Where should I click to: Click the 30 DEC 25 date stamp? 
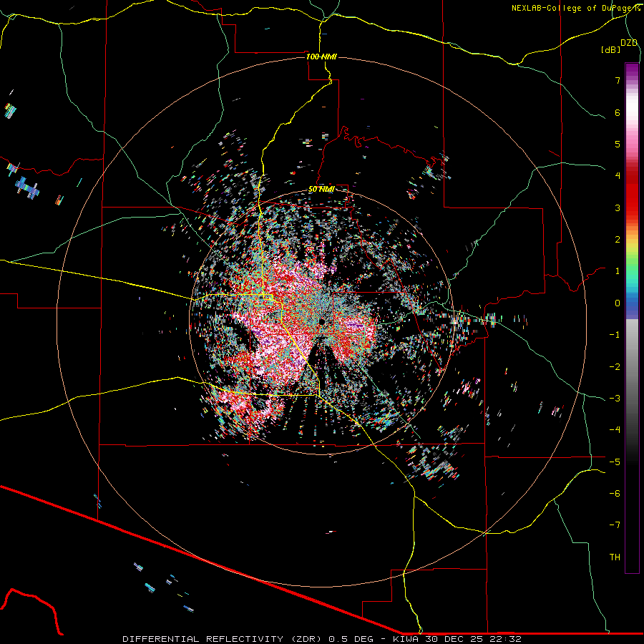click(x=454, y=639)
